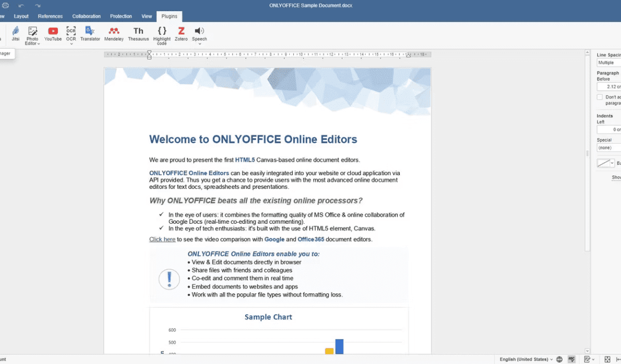Open the YouTube plugin

point(52,34)
